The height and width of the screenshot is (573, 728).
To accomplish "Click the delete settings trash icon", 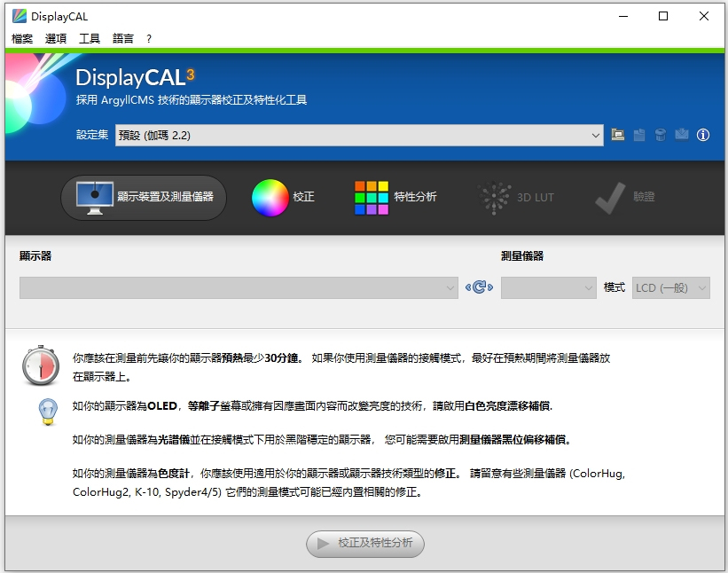I will (x=661, y=135).
